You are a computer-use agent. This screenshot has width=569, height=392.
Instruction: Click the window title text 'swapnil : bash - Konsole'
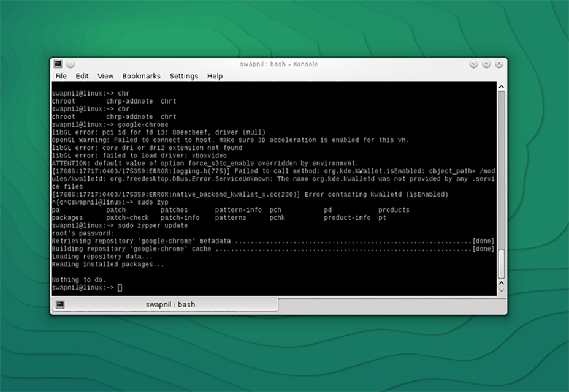point(278,64)
